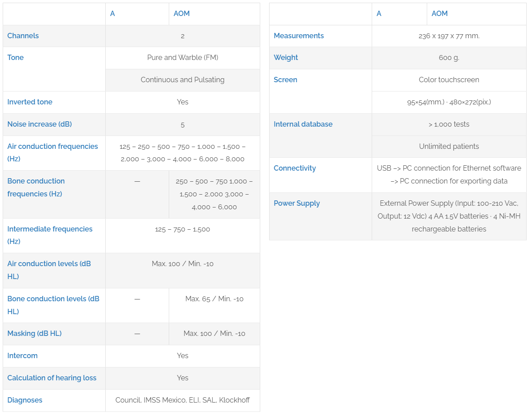
Task: Click the Channels row label
Action: pyautogui.click(x=23, y=36)
